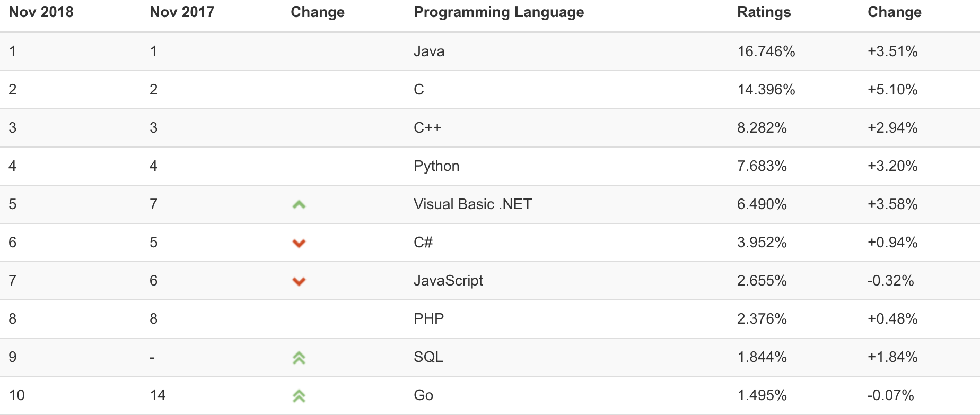Click the Ratings column header

[764, 12]
